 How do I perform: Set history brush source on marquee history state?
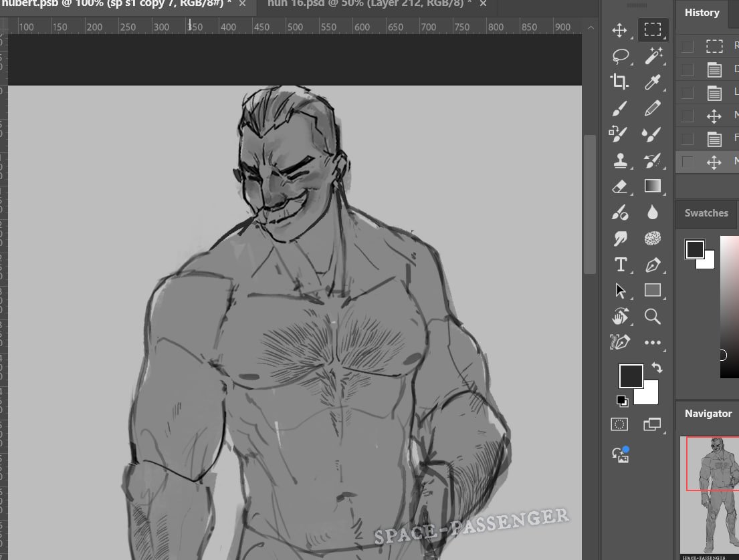pyautogui.click(x=687, y=46)
